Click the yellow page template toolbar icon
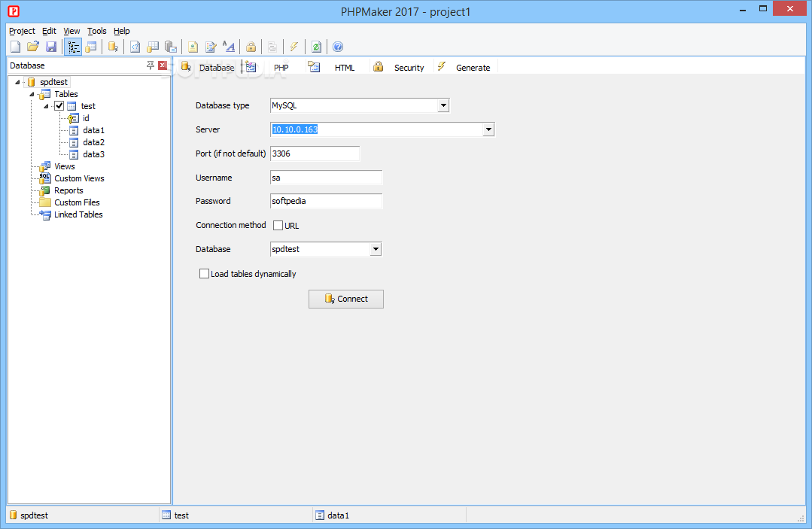Screen dimensions: 812x529 pos(193,47)
